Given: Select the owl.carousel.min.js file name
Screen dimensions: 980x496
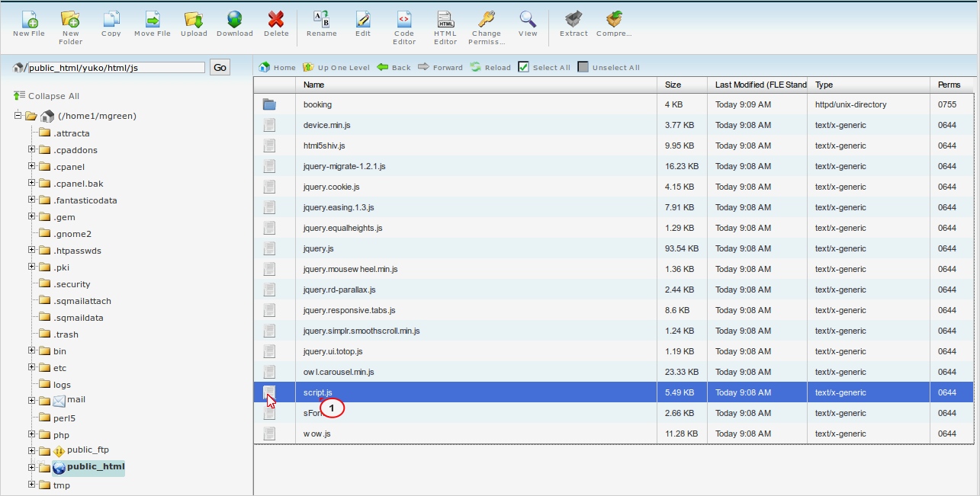Looking at the screenshot, I should [x=339, y=372].
